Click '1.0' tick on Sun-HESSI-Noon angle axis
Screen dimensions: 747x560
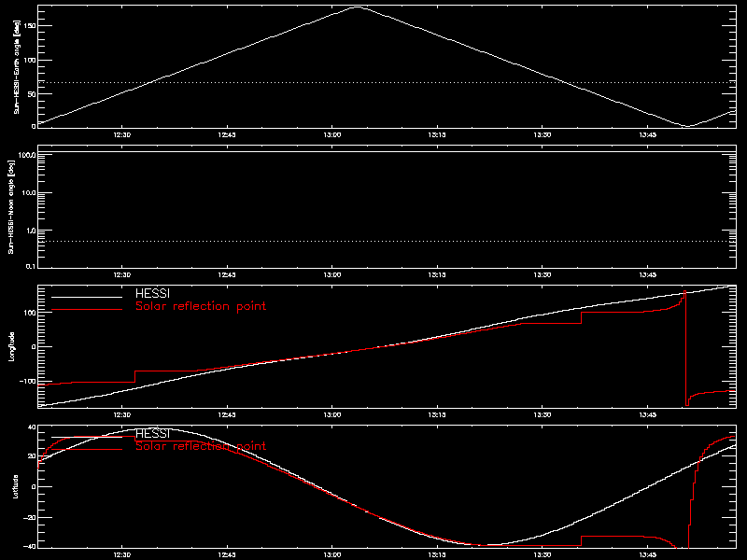31,231
